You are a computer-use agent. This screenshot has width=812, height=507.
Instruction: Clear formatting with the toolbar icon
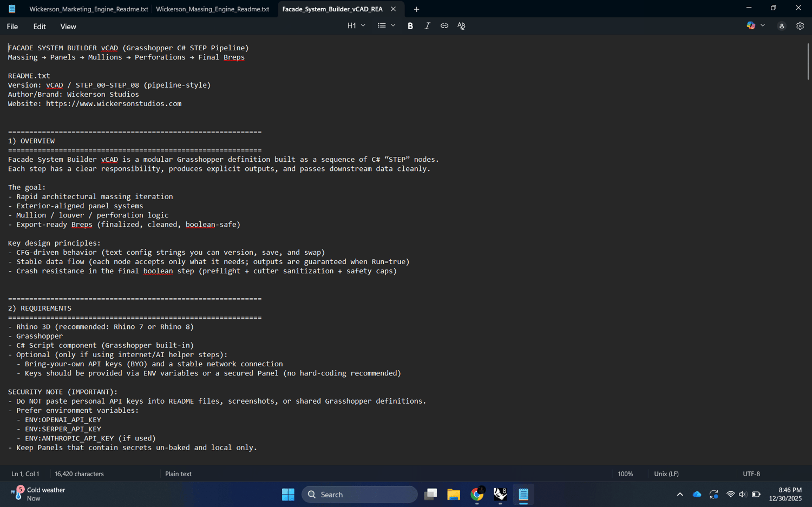461,26
